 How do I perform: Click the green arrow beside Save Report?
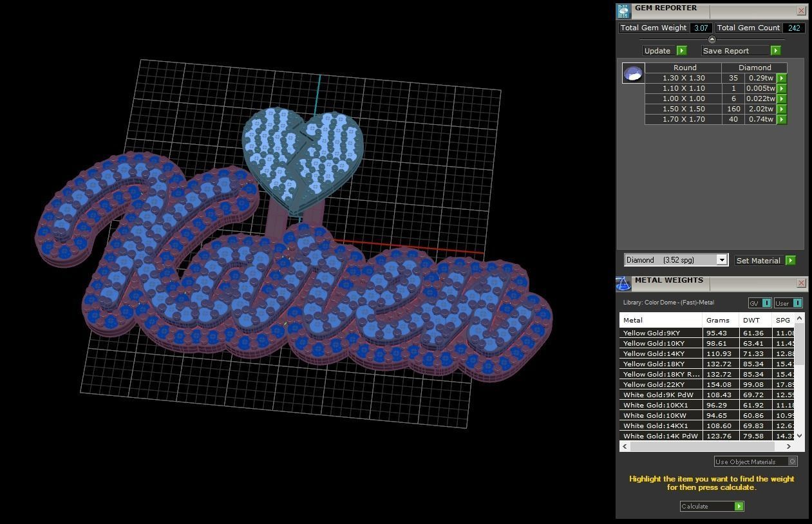[x=775, y=50]
